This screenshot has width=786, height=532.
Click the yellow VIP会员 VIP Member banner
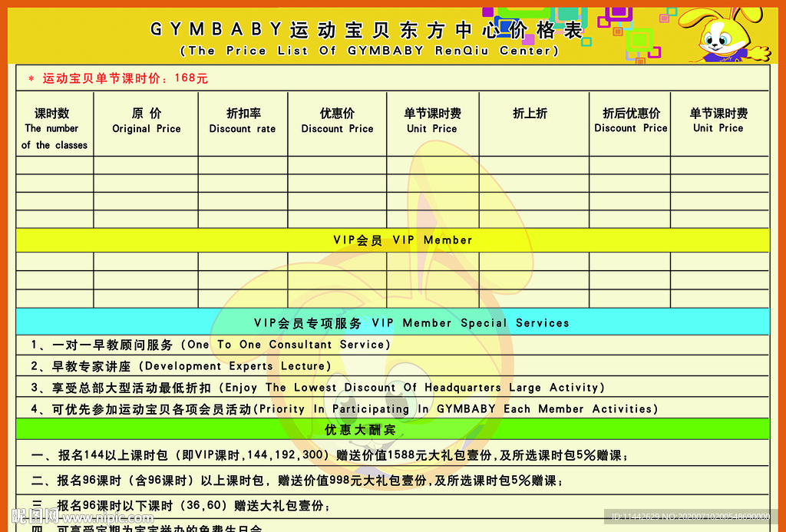tap(392, 240)
